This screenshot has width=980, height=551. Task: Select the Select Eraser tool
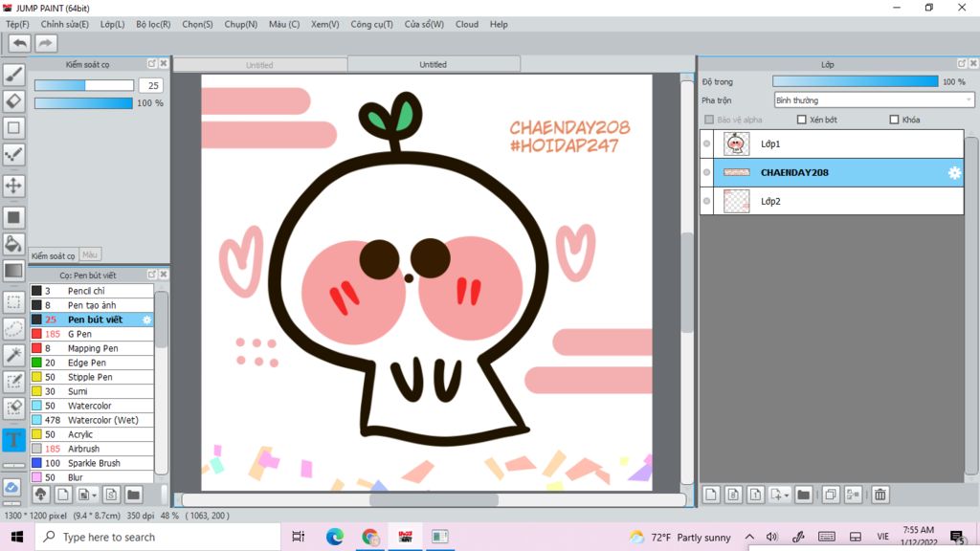click(13, 408)
